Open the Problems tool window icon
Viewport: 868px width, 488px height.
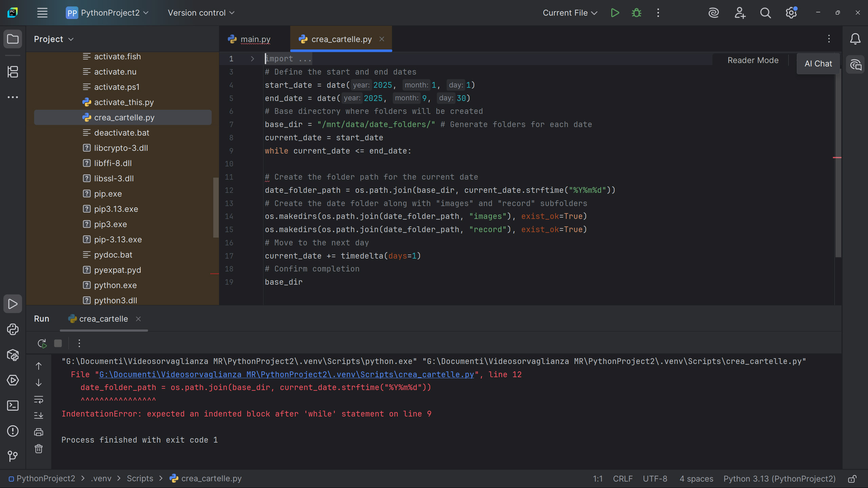pyautogui.click(x=13, y=431)
